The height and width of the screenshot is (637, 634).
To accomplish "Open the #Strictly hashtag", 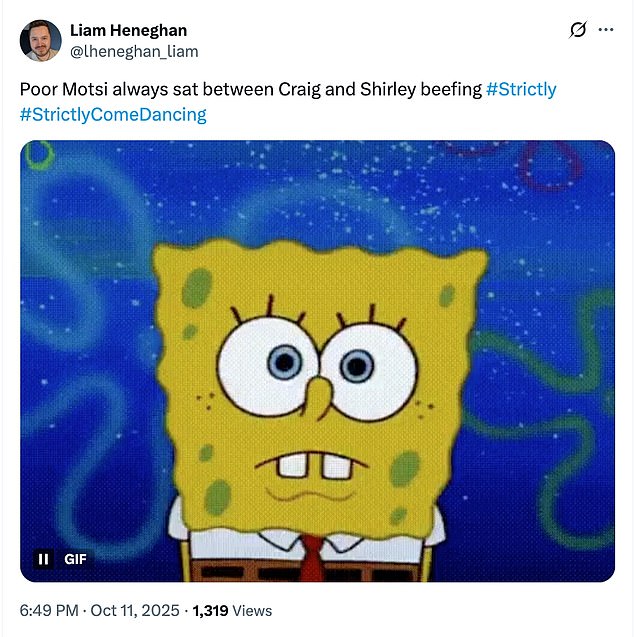I will pos(521,89).
